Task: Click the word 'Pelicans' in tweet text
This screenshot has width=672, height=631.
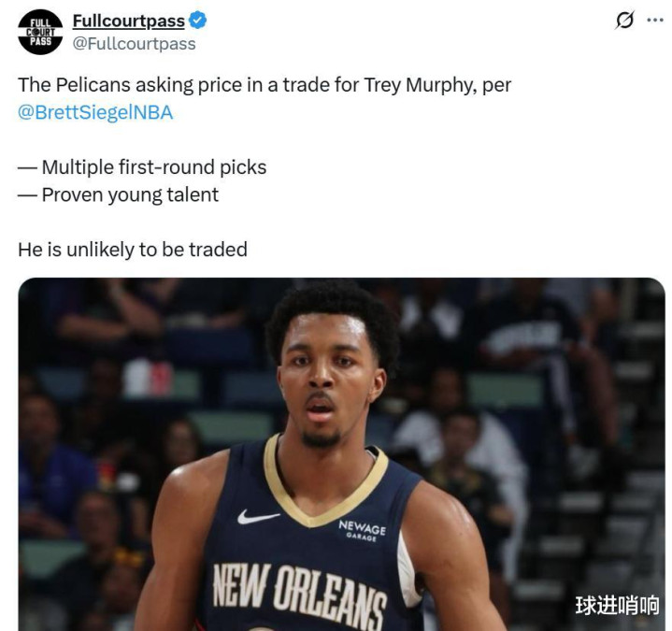Action: [x=93, y=85]
